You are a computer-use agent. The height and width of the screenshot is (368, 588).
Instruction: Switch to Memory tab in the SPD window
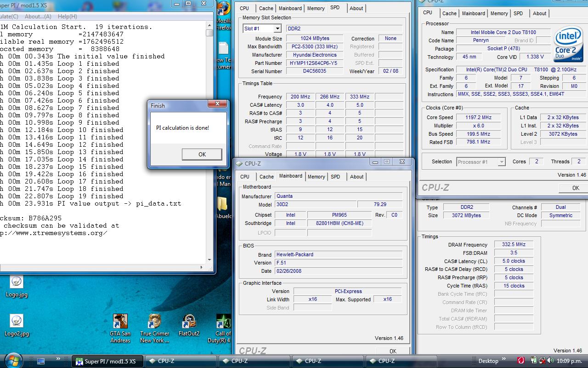[316, 8]
